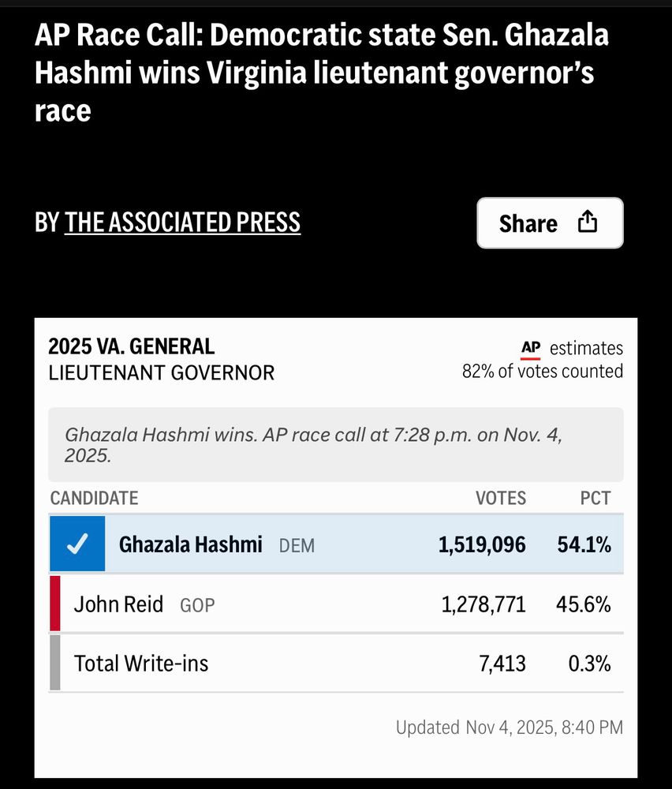Tap the share upload arrow icon
Screen dimensions: 672x789
587,222
